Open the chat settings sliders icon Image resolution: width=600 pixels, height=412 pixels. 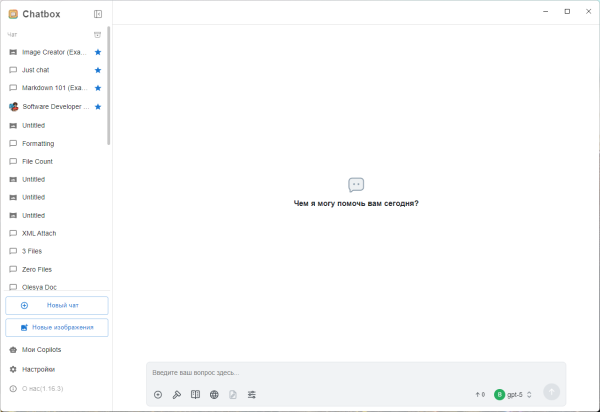252,395
